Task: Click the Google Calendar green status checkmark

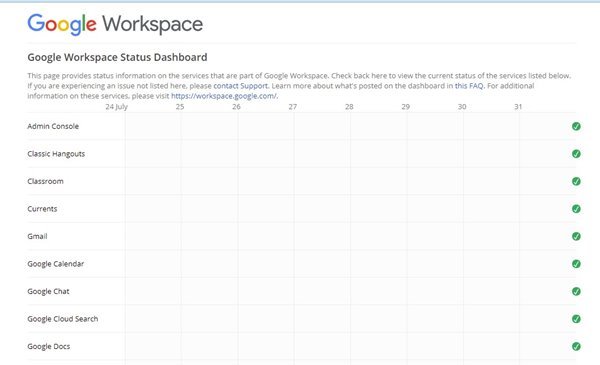Action: pyautogui.click(x=576, y=264)
